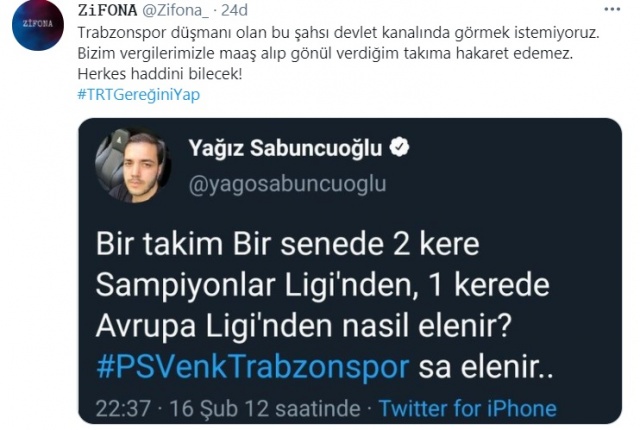Expand the attached dark tweet screenshot image
Screen dimensions: 640x430
point(350,271)
